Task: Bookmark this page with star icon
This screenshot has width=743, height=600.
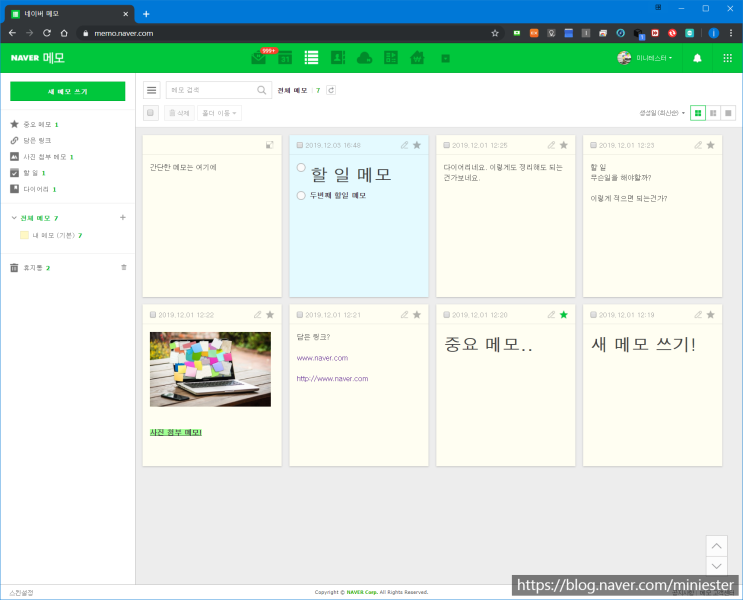Action: point(495,33)
